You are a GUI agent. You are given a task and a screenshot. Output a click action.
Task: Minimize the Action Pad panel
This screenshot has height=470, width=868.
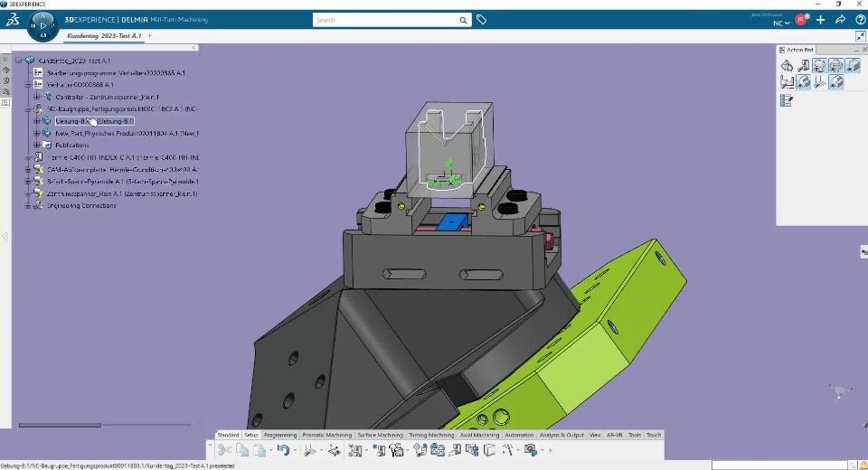[856, 50]
